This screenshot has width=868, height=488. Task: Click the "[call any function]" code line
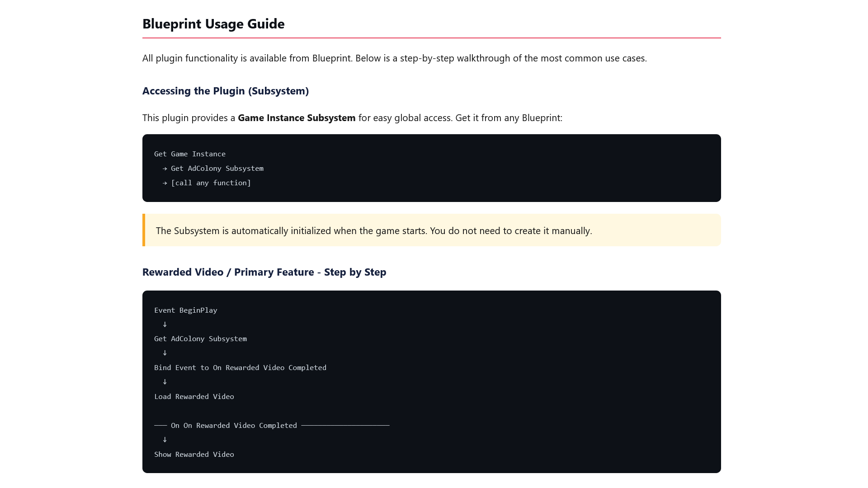coord(211,183)
